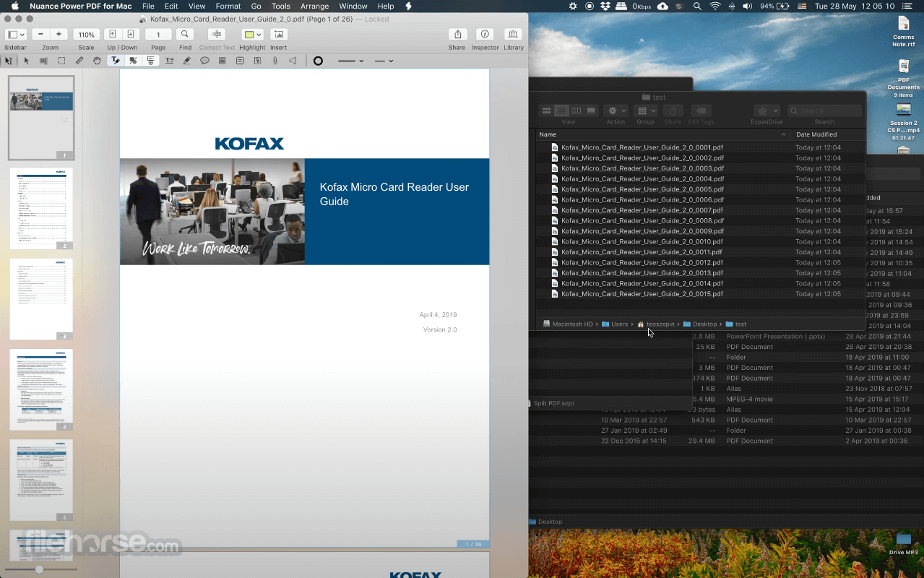Screen dimensions: 924x578
Task: Toggle the rectangular marquee selection tool
Action: point(61,61)
